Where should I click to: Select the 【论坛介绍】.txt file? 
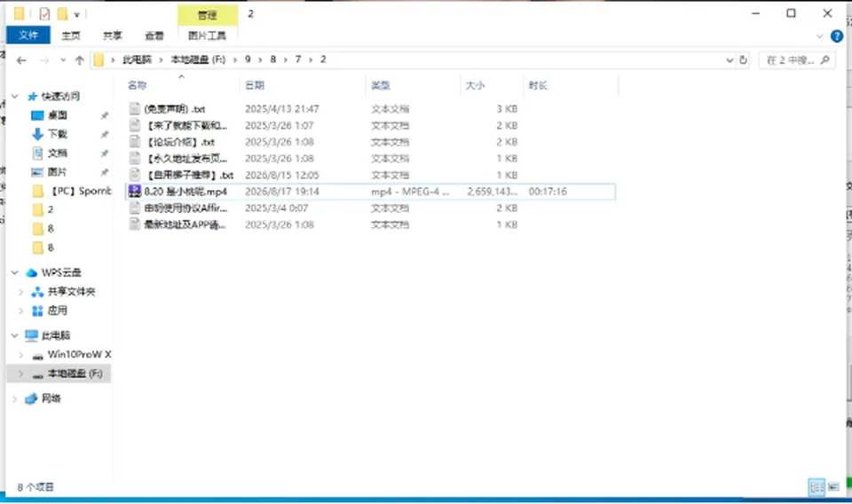point(180,142)
